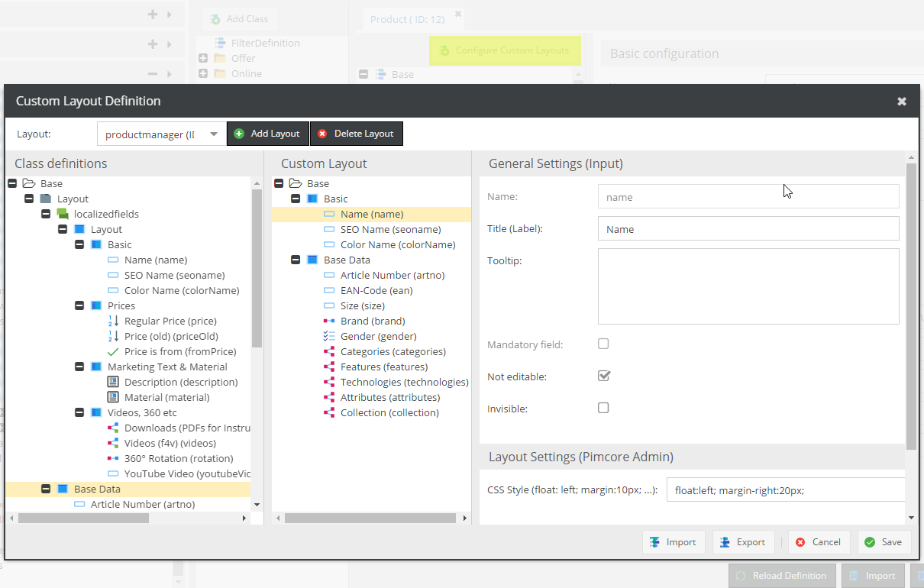The height and width of the screenshot is (588, 924).
Task: Click the green checkmark icon for Price is from
Action: point(113,352)
